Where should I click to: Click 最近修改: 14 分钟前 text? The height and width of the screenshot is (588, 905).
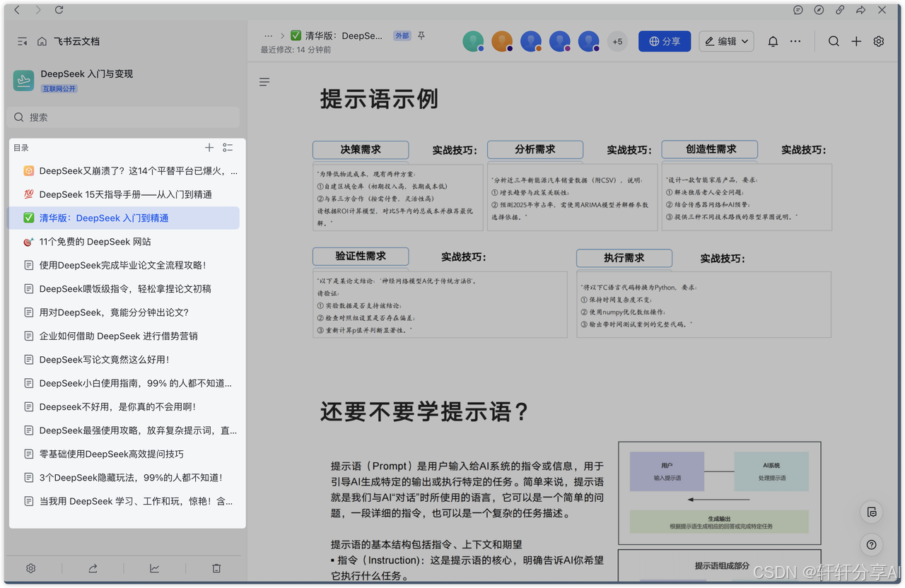(x=296, y=49)
